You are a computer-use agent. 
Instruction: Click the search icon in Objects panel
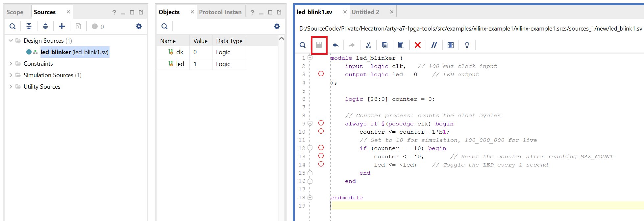point(164,26)
